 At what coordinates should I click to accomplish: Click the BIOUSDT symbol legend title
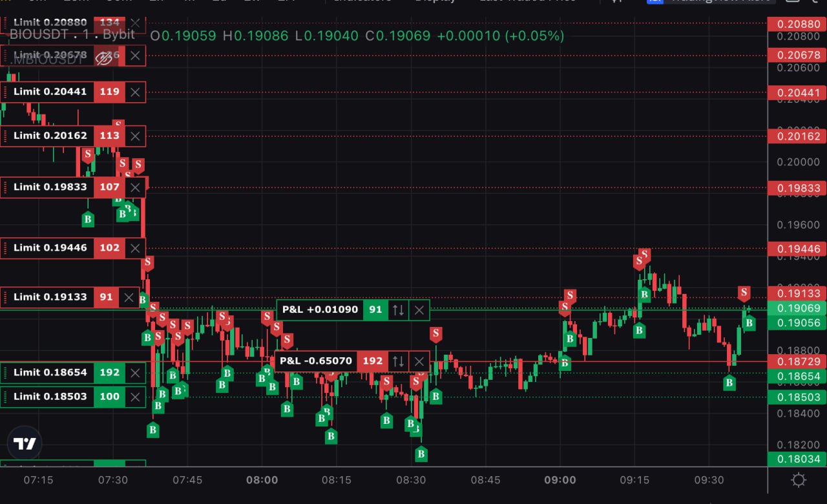[x=71, y=35]
